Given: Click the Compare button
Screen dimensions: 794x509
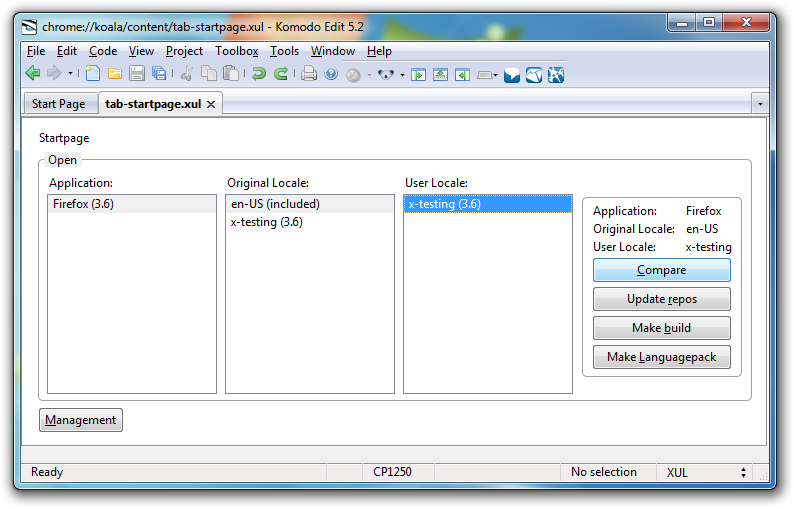Looking at the screenshot, I should point(661,270).
